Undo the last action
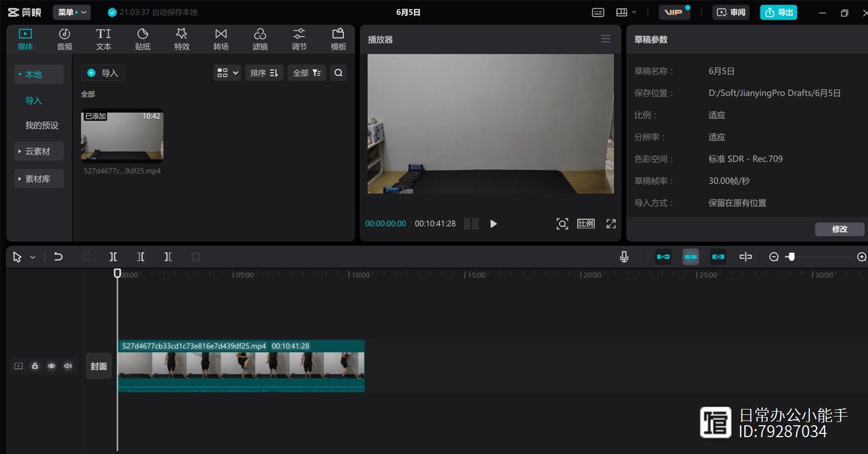The height and width of the screenshot is (454, 868). click(58, 257)
